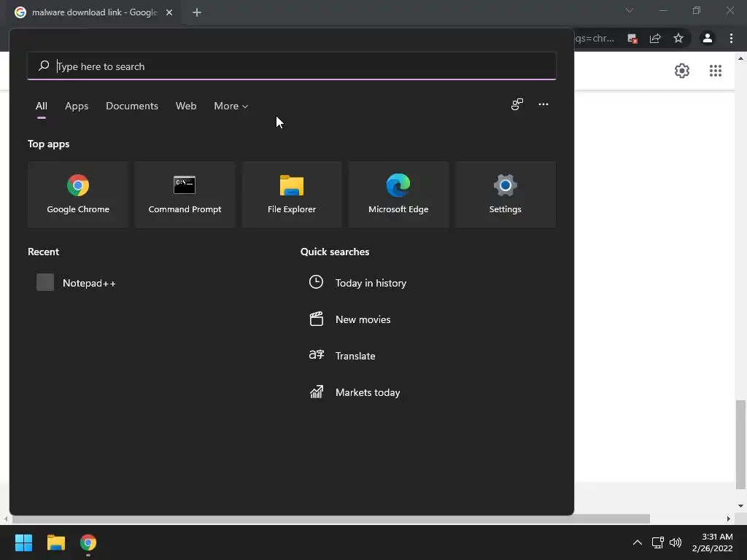Image resolution: width=747 pixels, height=560 pixels.
Task: Open the clock and date flyout
Action: (x=712, y=542)
